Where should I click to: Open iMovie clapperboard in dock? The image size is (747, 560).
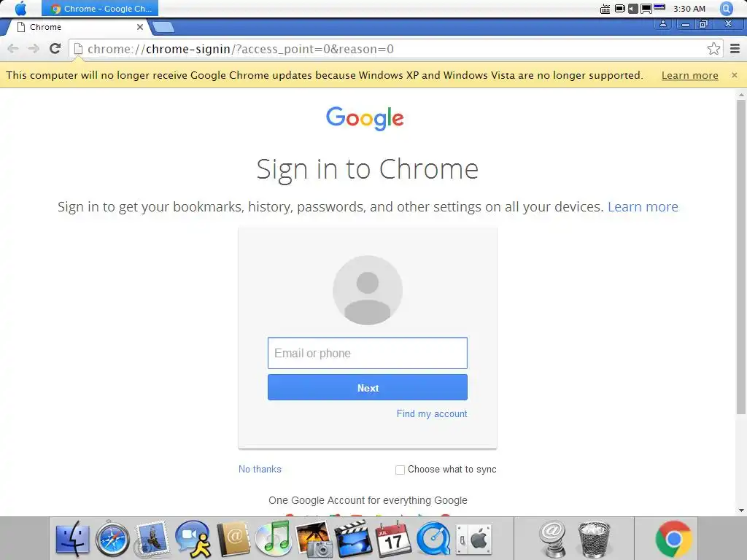point(354,540)
